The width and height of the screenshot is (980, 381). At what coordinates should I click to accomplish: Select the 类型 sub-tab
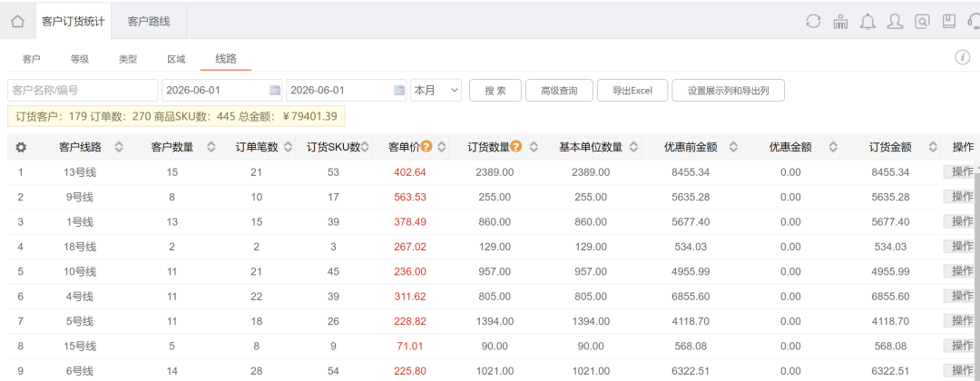[128, 59]
